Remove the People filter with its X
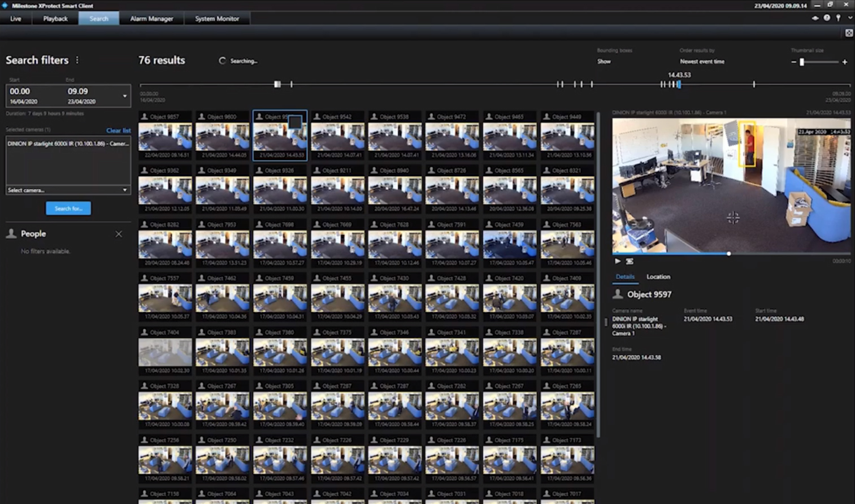The image size is (855, 504). point(119,234)
